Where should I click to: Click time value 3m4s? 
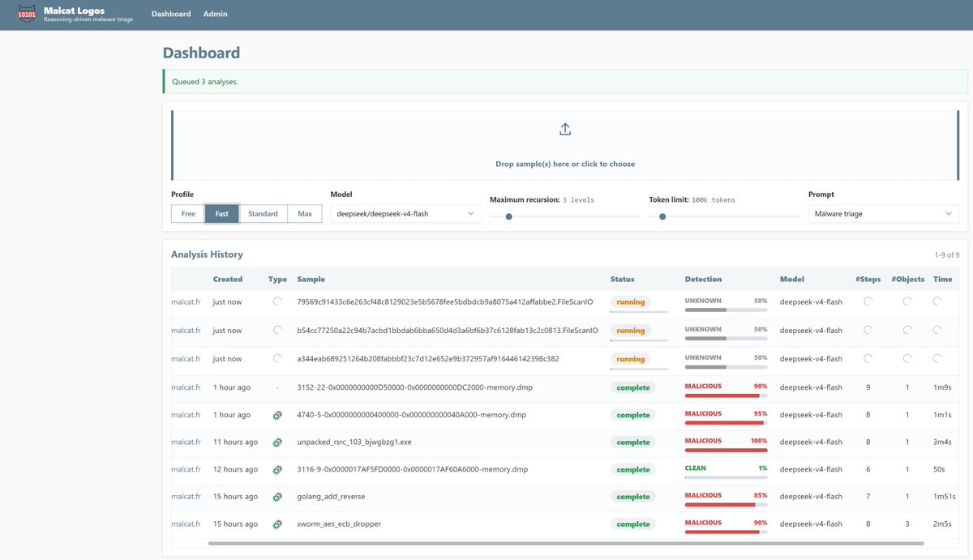(x=942, y=442)
